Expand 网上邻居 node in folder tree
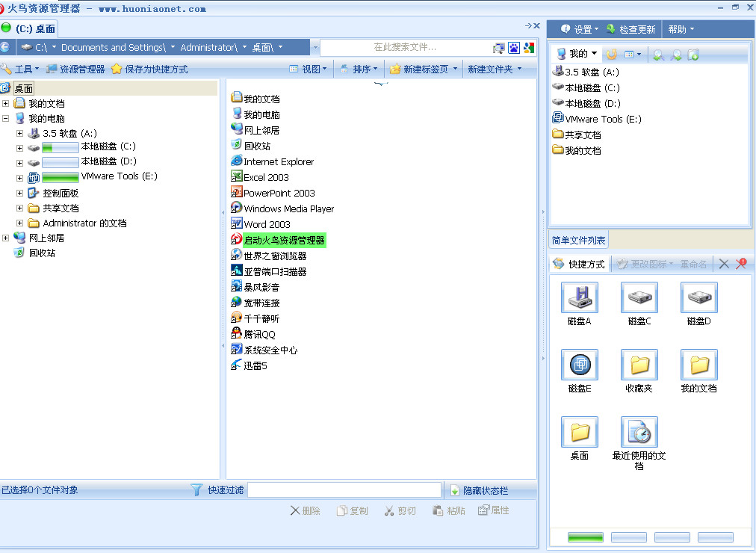Viewport: 756px width, 553px height. [x=6, y=238]
